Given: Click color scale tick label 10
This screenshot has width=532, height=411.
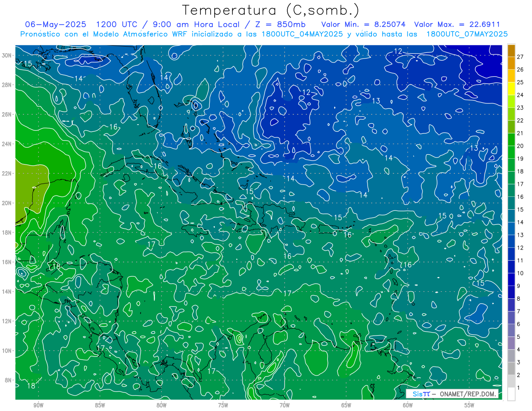Looking at the screenshot, I should [x=520, y=273].
